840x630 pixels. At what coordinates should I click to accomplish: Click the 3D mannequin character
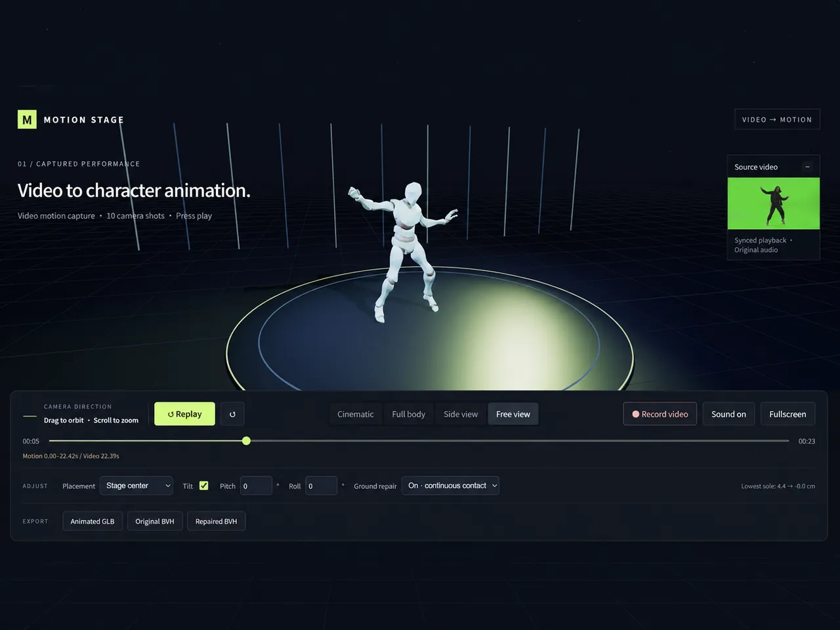(405, 251)
